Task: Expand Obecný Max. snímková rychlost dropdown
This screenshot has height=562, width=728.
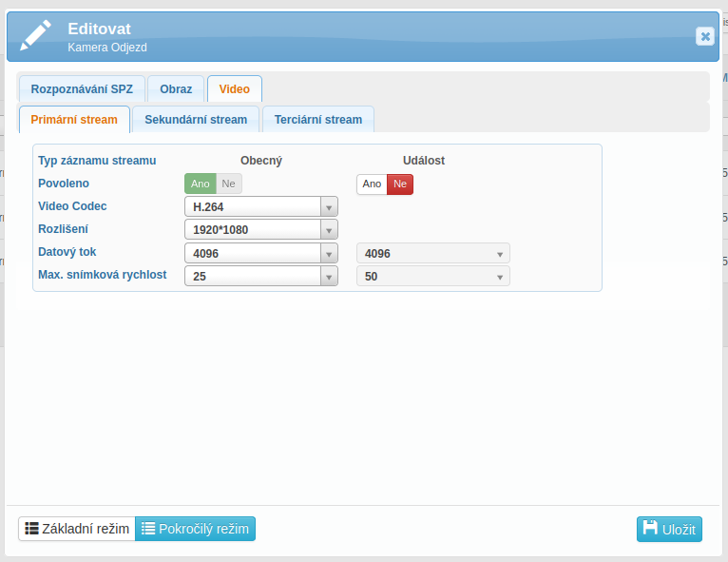Action: (x=329, y=277)
